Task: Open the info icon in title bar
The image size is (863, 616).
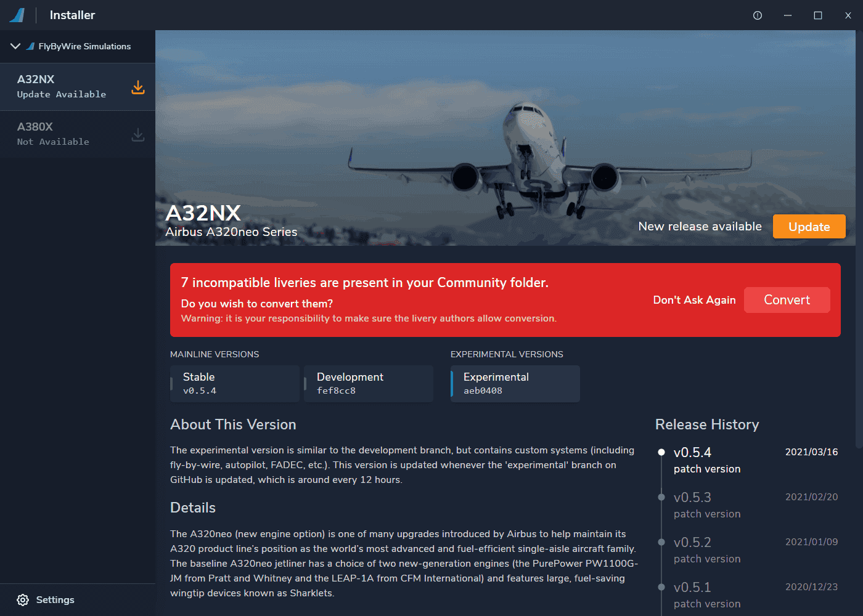Action: click(x=758, y=15)
